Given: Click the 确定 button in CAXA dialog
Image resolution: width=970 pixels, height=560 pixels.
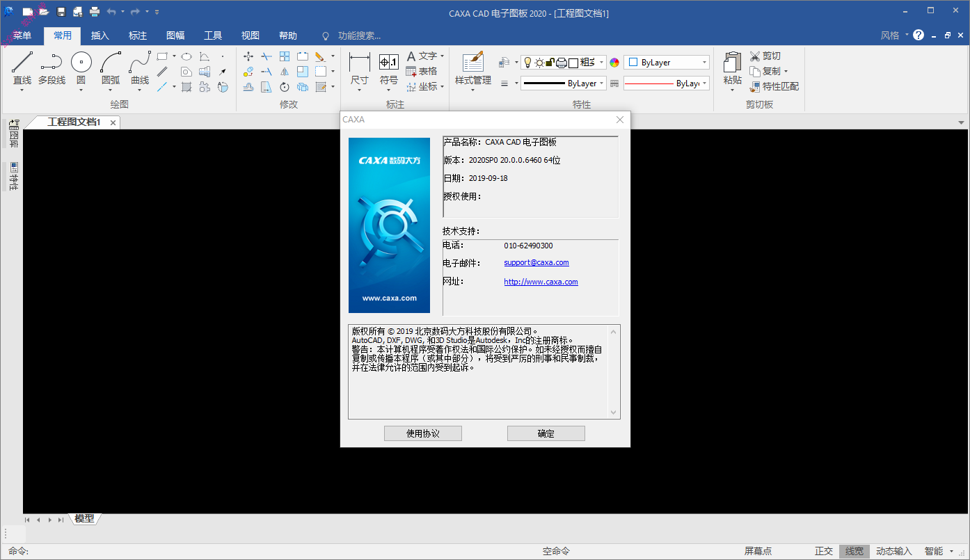Looking at the screenshot, I should (546, 433).
